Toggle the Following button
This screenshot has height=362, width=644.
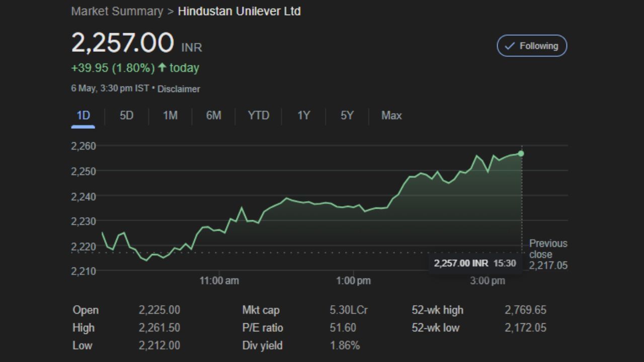point(532,46)
